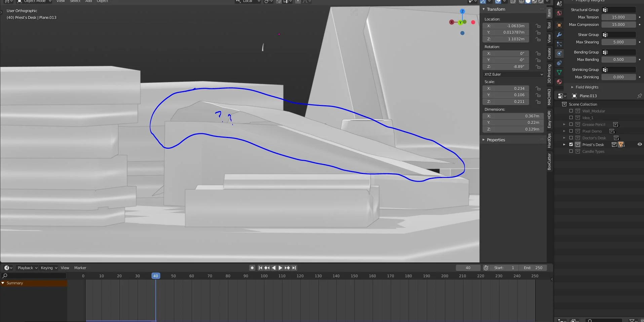
Task: Switch to the 3D Printing sidebar tab
Action: coord(549,74)
